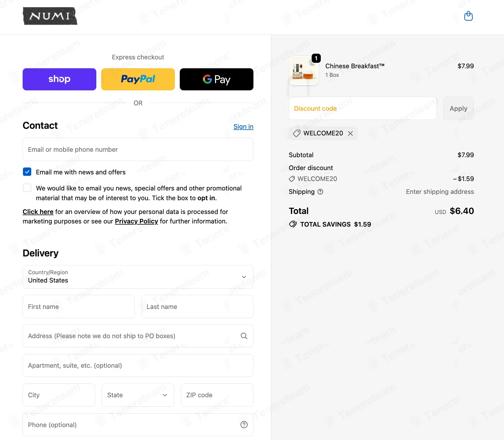Click the address search magnifier icon
The height and width of the screenshot is (440, 504).
[244, 336]
